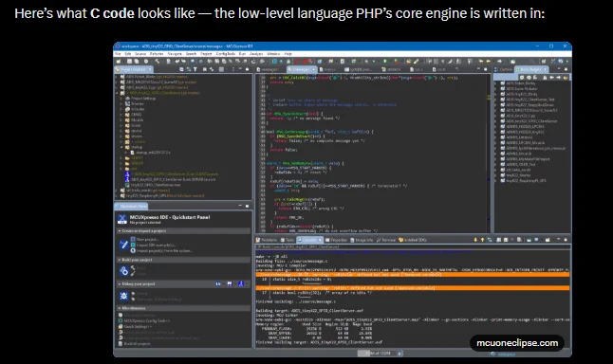This screenshot has width=613, height=364.
Task: Collapse the Miscellaneous section
Action: (x=119, y=308)
